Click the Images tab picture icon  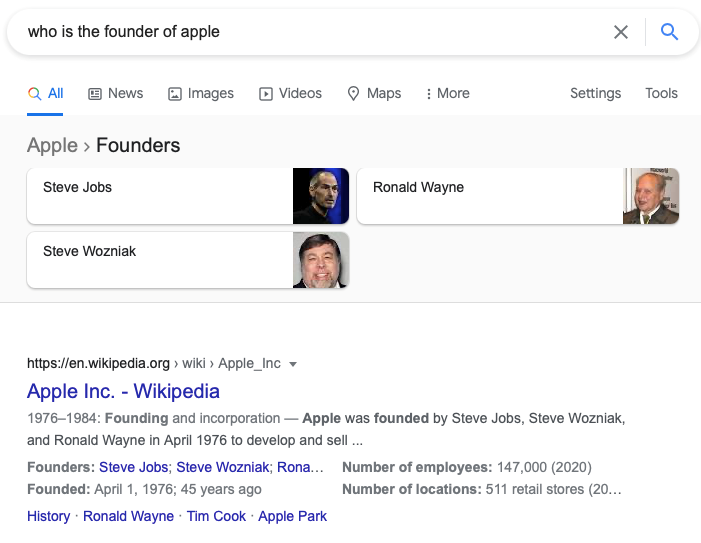tap(175, 94)
